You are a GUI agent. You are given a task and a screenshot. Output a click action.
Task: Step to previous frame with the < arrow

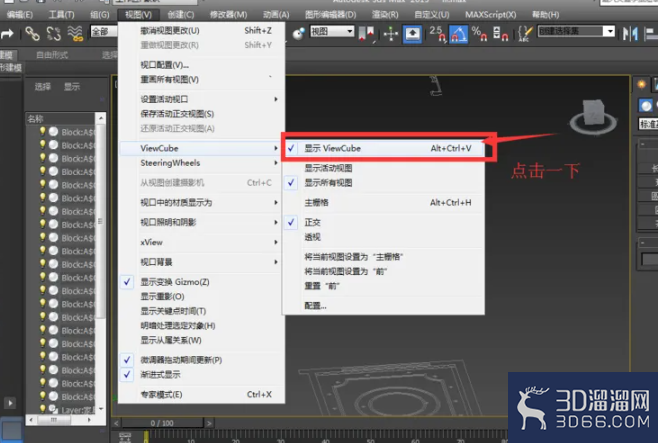(116, 423)
